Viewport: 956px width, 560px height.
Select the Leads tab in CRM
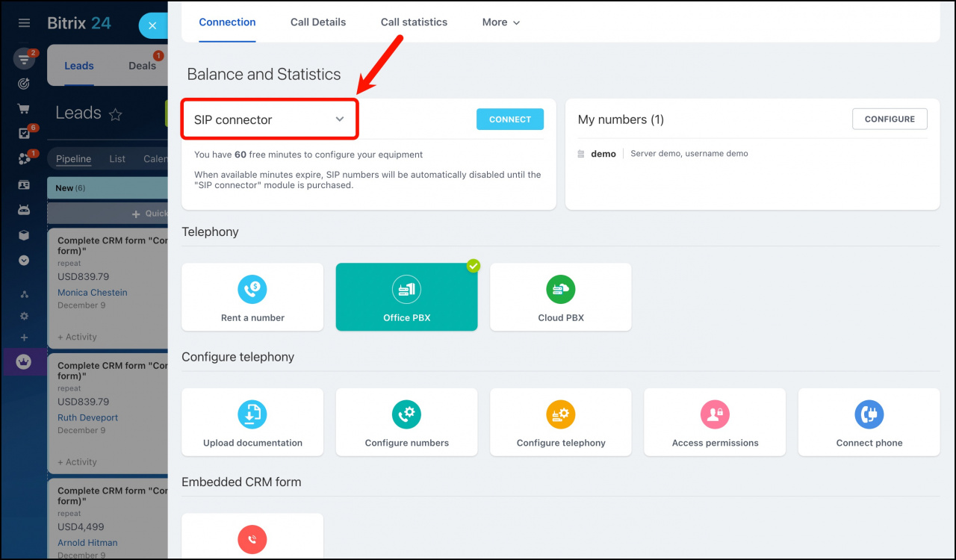[79, 66]
